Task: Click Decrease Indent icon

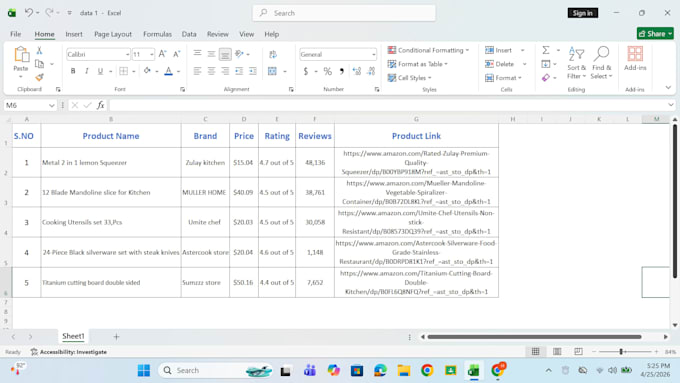Action: tap(239, 71)
